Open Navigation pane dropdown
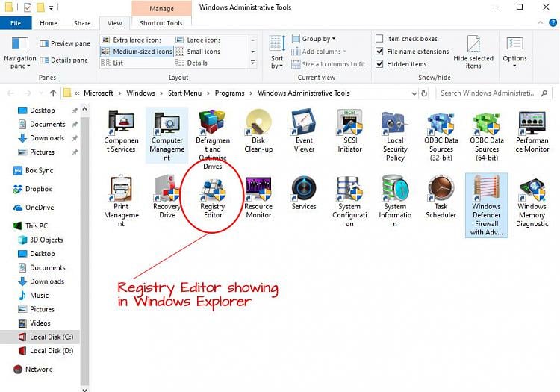The width and height of the screenshot is (560, 392). point(20,52)
